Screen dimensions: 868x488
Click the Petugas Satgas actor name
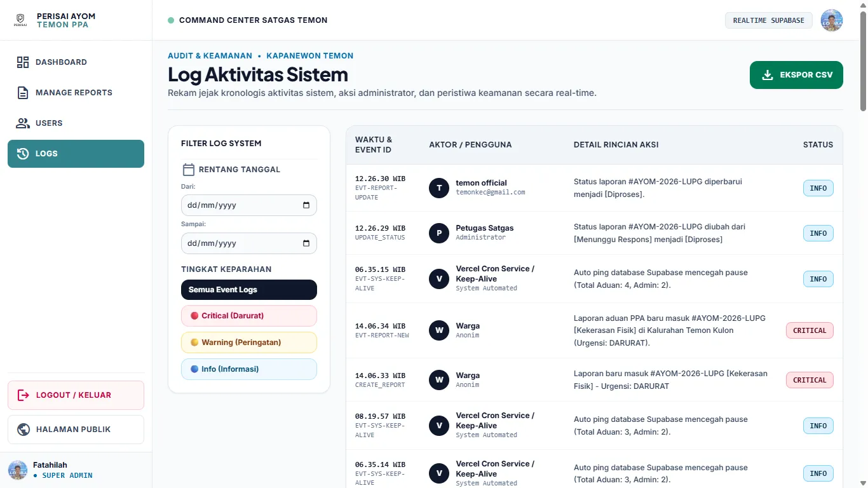click(x=484, y=228)
